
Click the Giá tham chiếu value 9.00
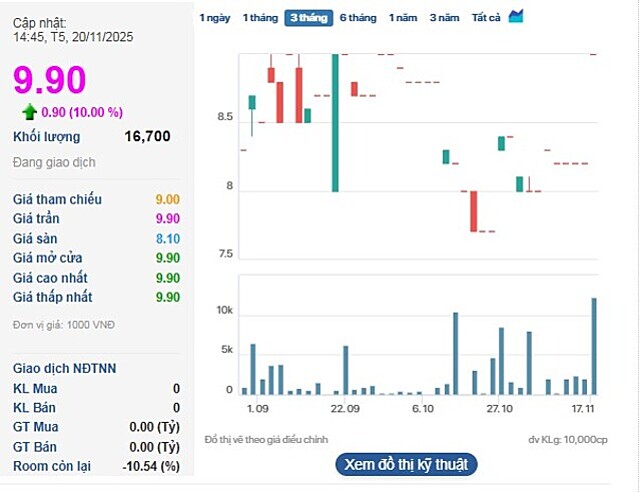point(167,200)
